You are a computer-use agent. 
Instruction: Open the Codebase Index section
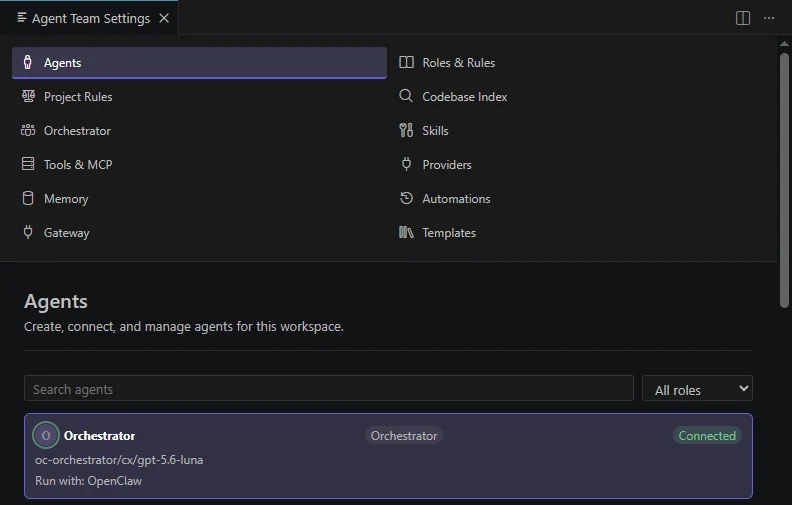578,96
